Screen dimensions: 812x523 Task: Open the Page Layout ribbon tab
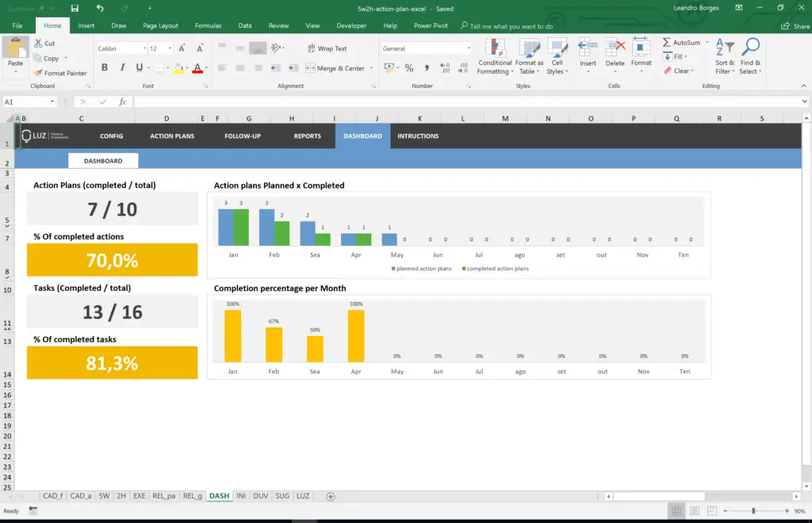160,25
